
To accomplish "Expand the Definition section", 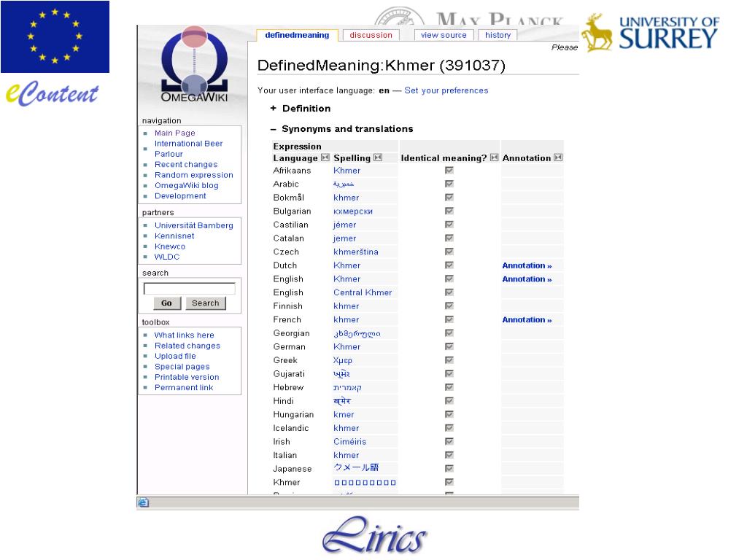I will point(273,108).
